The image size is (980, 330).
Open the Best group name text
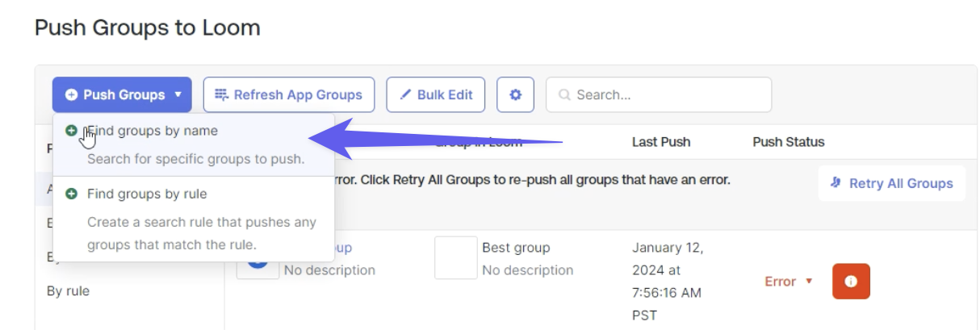click(x=516, y=248)
